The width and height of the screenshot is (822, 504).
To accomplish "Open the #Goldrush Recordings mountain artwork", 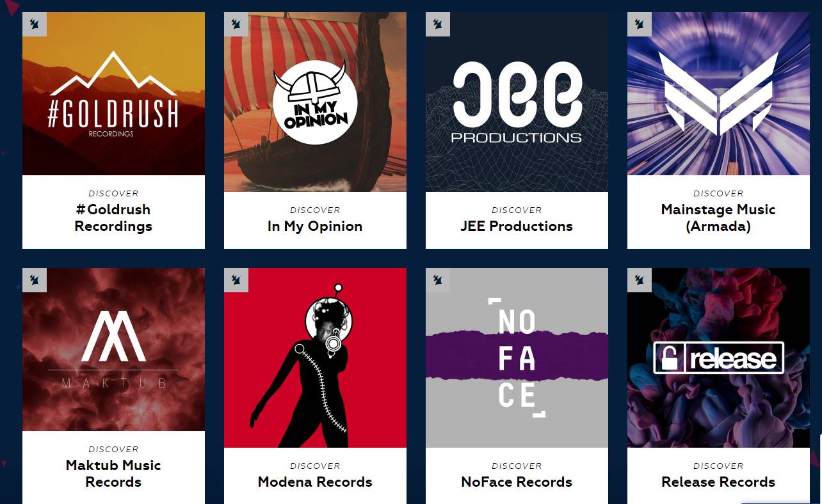I will coord(113,94).
